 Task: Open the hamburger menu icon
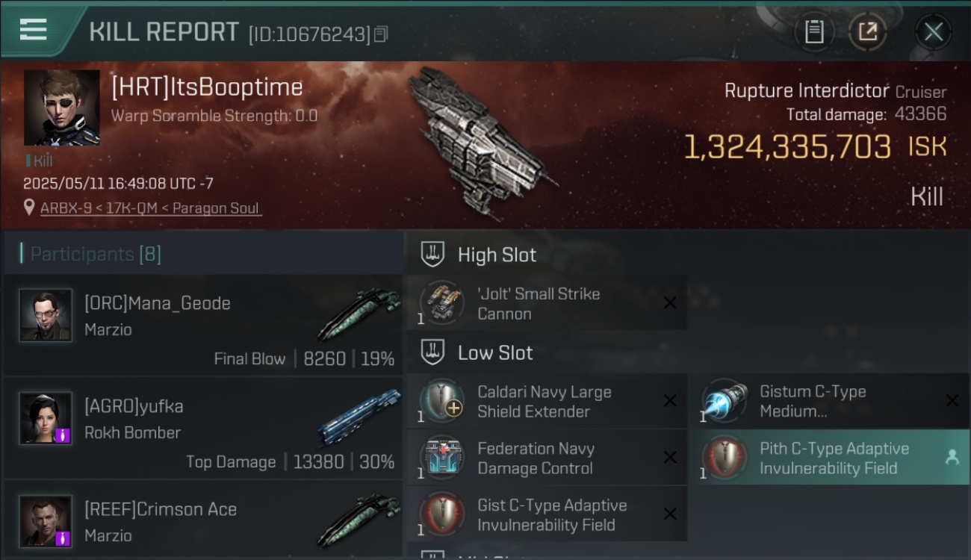[33, 30]
